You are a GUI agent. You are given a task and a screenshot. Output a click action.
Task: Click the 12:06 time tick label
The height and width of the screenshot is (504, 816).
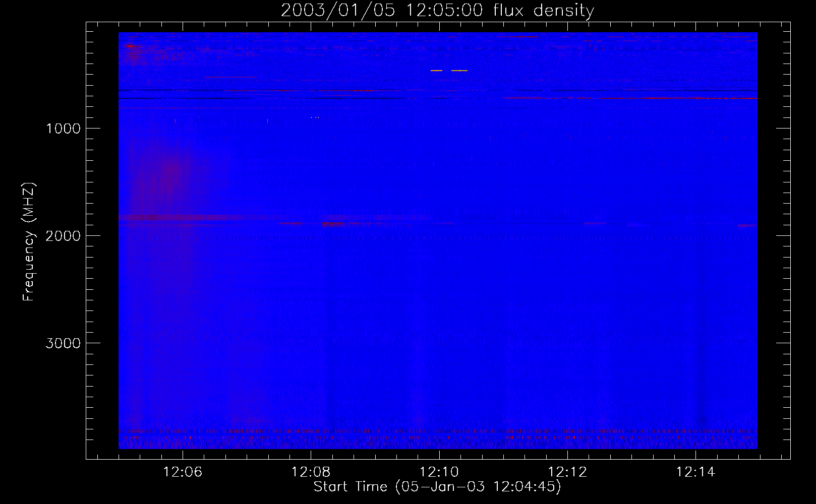(x=183, y=472)
